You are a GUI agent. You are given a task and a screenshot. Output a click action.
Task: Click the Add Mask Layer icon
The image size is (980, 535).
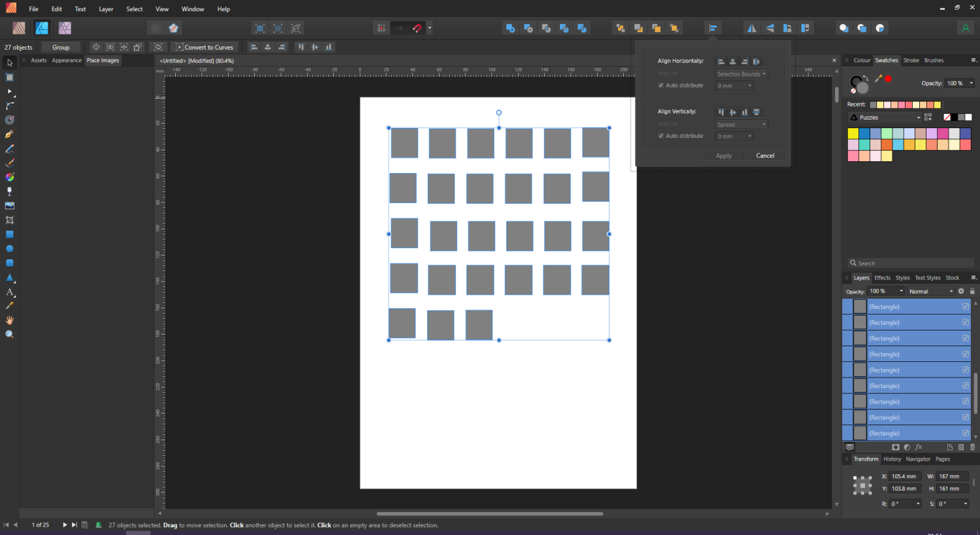[x=895, y=447]
